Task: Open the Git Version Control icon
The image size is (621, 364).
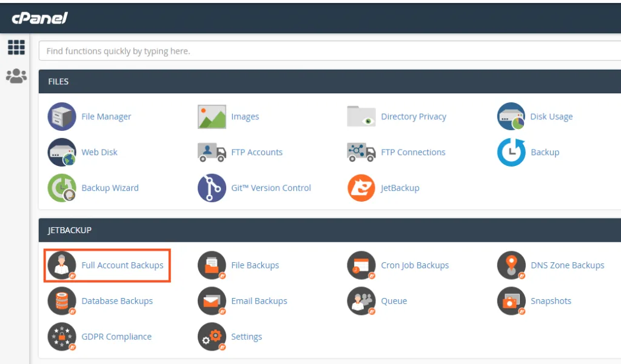Action: [212, 188]
